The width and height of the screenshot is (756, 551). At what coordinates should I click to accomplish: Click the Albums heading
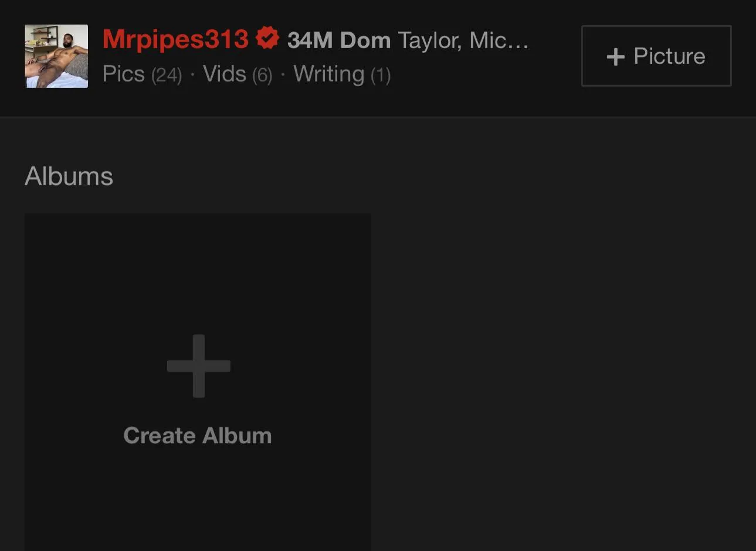click(69, 176)
